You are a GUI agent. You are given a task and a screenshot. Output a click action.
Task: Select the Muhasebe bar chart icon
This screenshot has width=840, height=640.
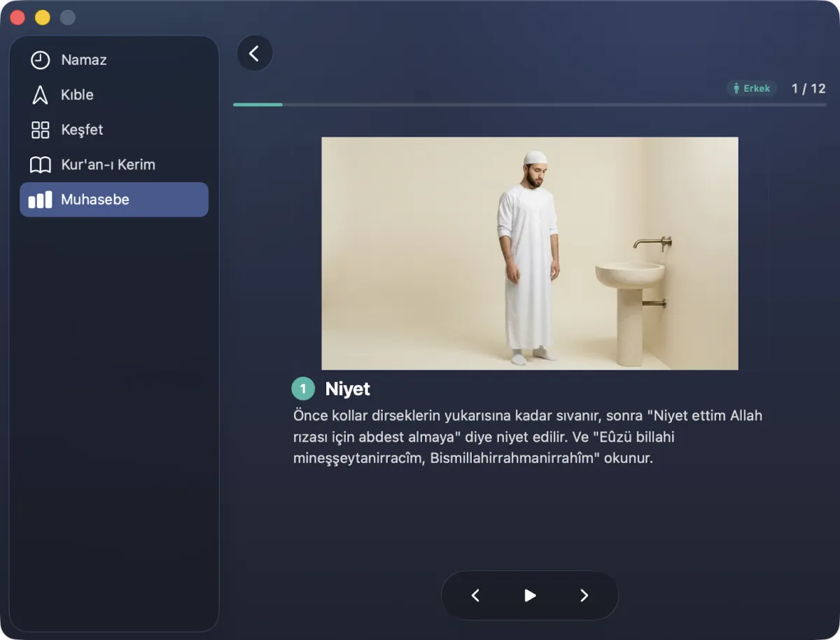pyautogui.click(x=41, y=200)
